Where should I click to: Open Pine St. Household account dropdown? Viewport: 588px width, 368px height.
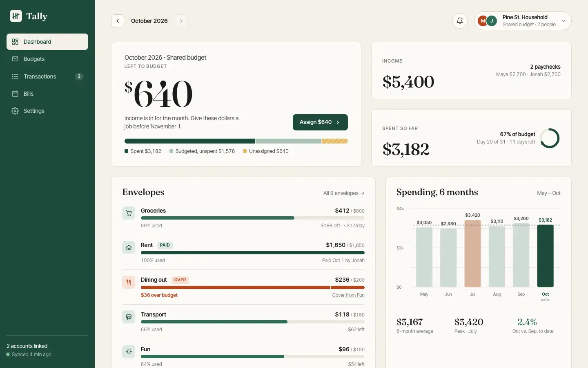[x=523, y=21]
